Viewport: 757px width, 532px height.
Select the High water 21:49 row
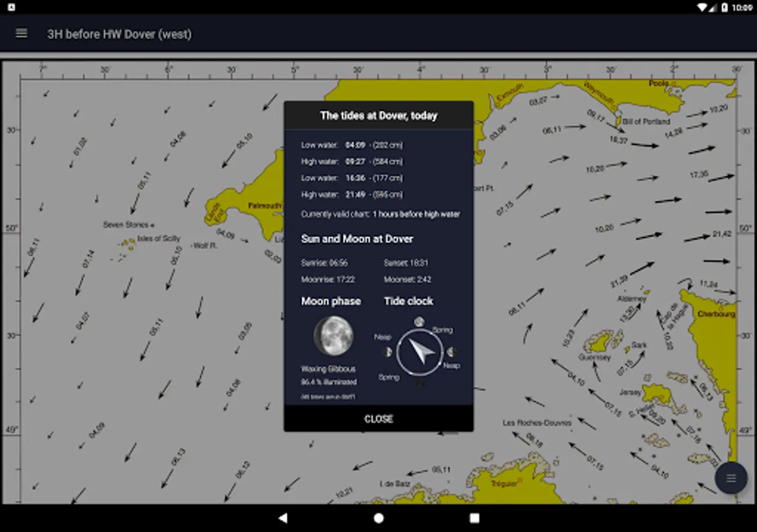pos(352,194)
